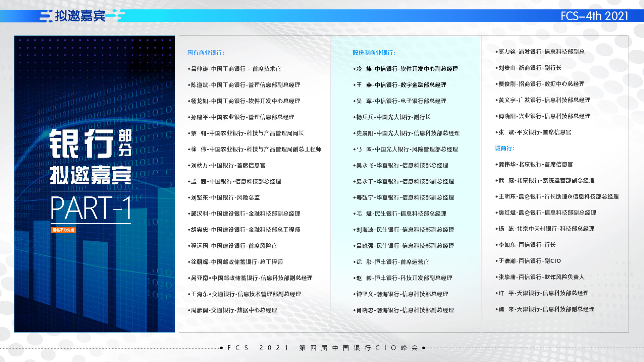Click 奚力铭-浦发银行 entry
Image resolution: width=644 pixels, height=362 pixels.
point(540,52)
